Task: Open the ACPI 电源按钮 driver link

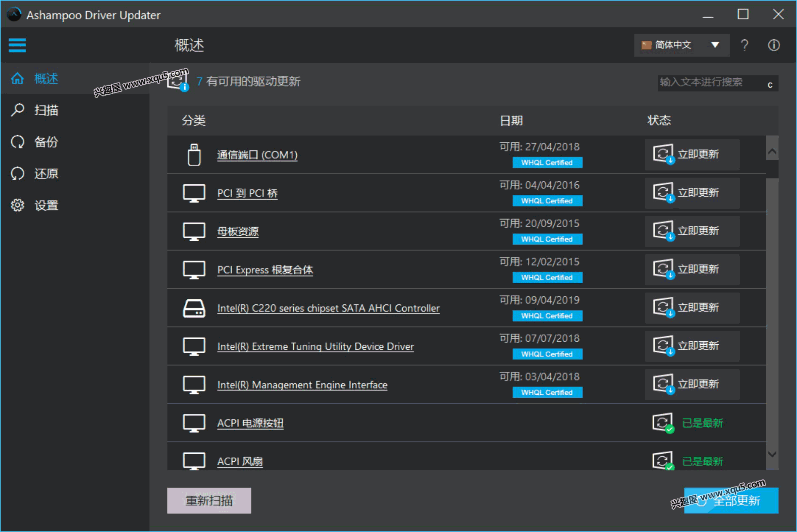Action: coord(250,423)
